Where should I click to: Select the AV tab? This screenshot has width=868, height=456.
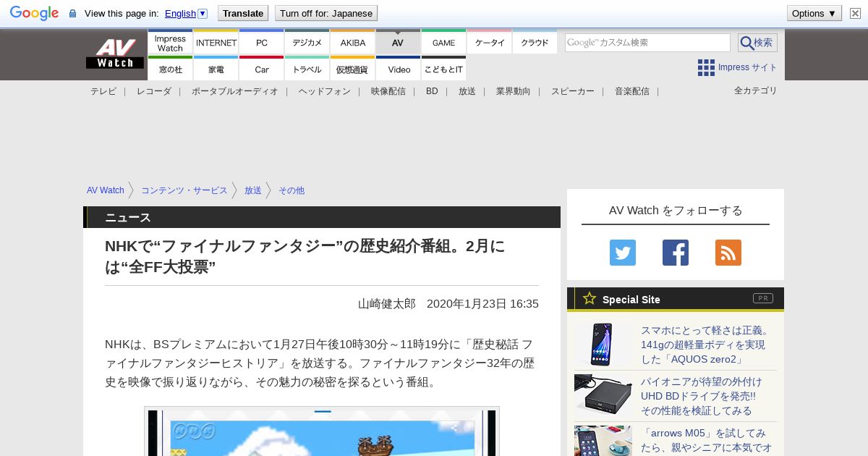398,43
